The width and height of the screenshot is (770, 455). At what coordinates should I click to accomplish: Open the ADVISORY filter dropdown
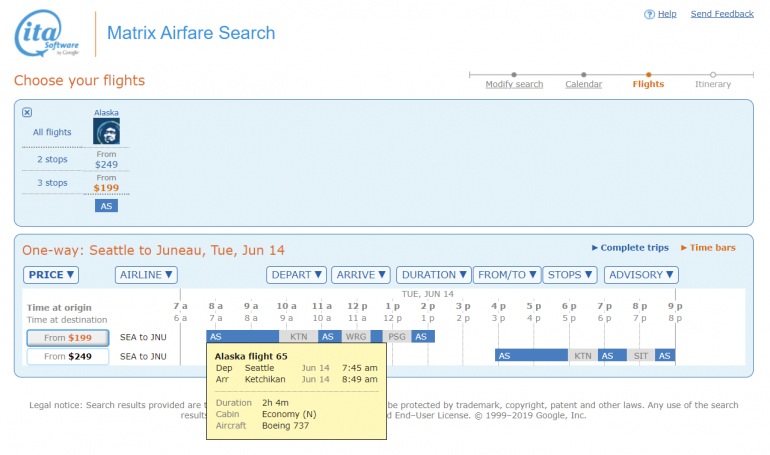[641, 275]
